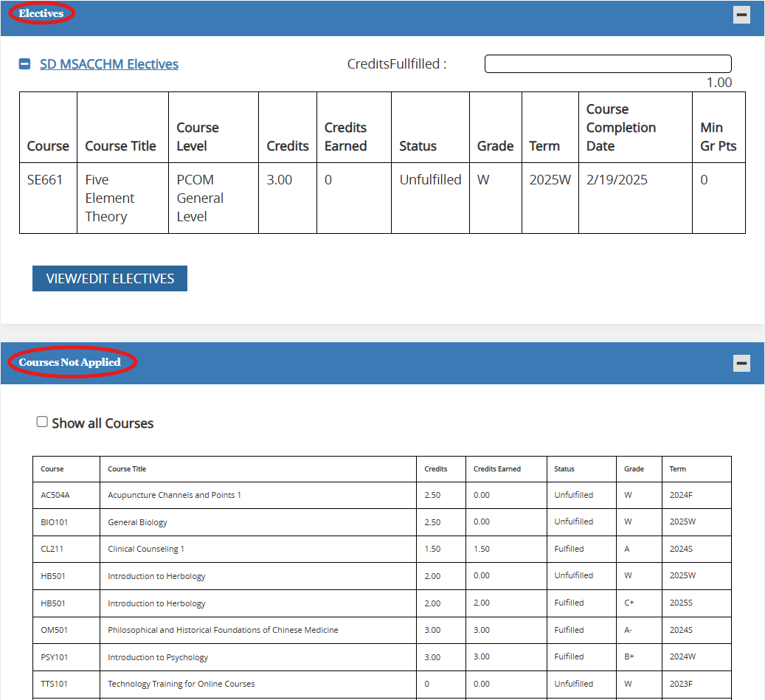Select the Electives section header title
765x700 pixels.
click(x=41, y=13)
